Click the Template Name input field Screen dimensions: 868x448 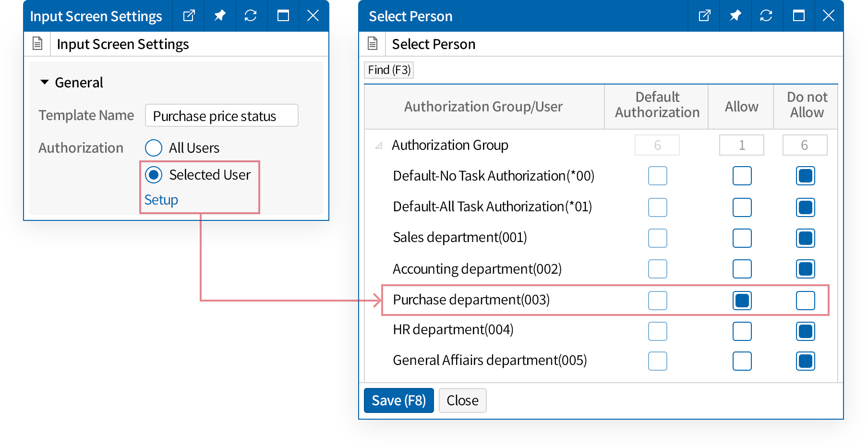coord(221,116)
